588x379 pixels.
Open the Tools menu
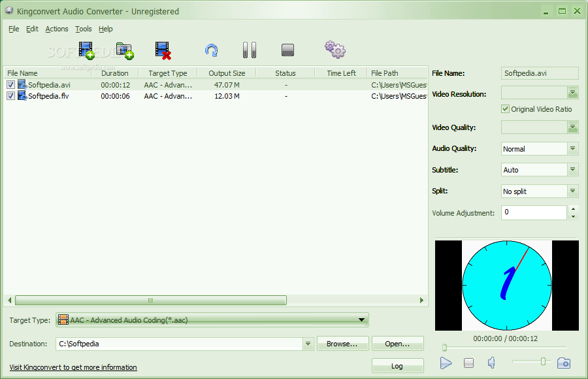(83, 29)
